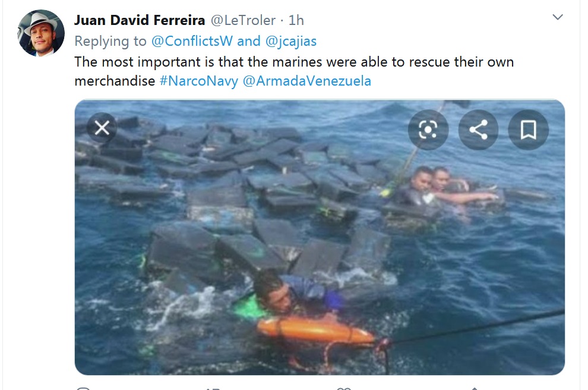588x390 pixels.
Task: Bookmark the photo using the bookmark icon
Action: coord(529,130)
